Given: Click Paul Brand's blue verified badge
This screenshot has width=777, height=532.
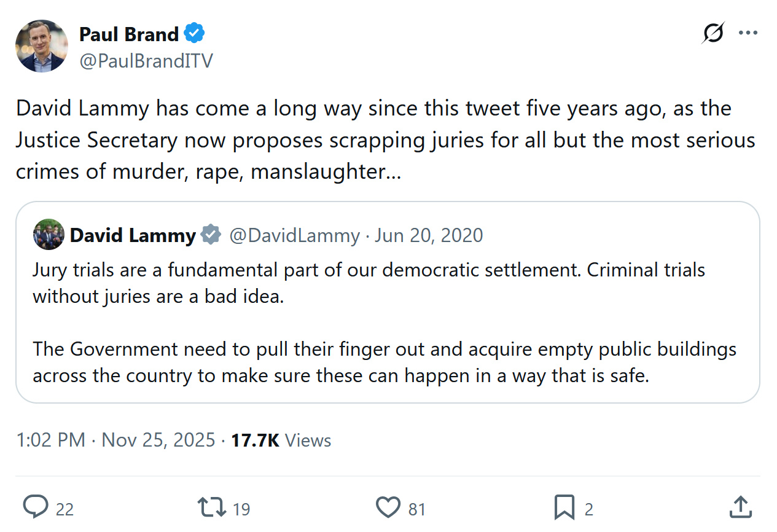Looking at the screenshot, I should [x=195, y=34].
